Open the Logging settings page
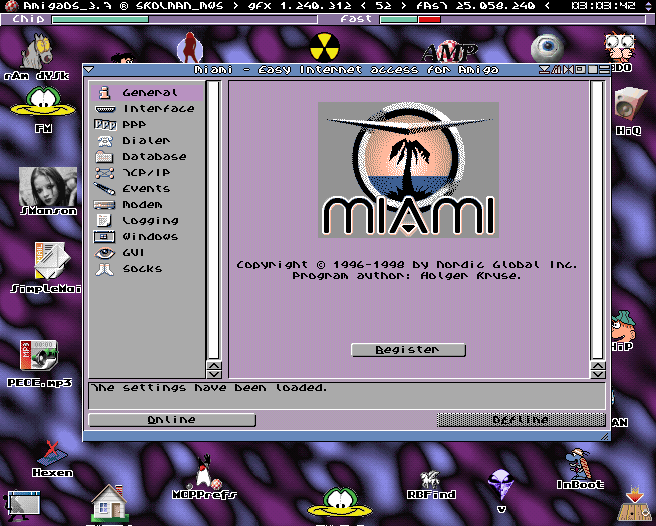 point(147,221)
